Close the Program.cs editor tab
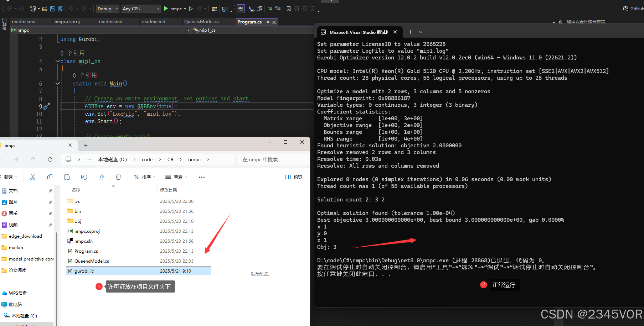The width and height of the screenshot is (644, 326). click(274, 22)
